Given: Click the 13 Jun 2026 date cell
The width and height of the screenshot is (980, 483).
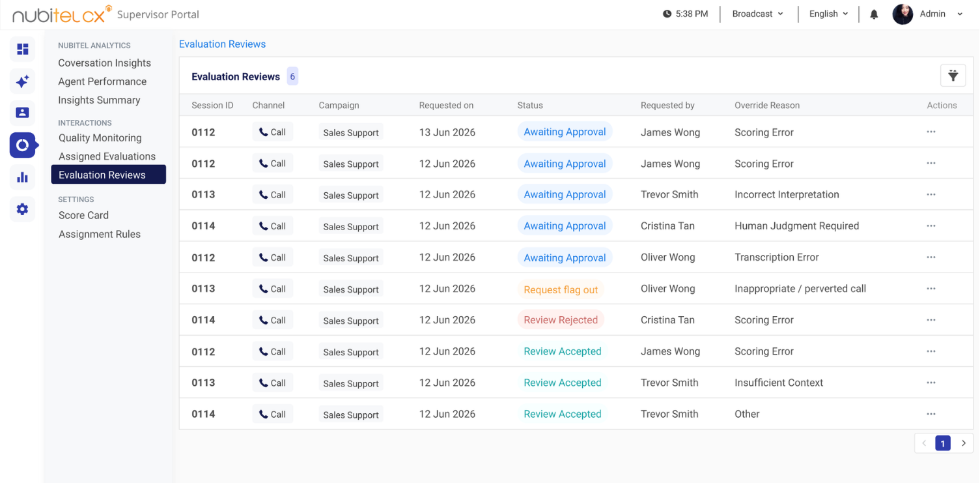Looking at the screenshot, I should tap(447, 132).
